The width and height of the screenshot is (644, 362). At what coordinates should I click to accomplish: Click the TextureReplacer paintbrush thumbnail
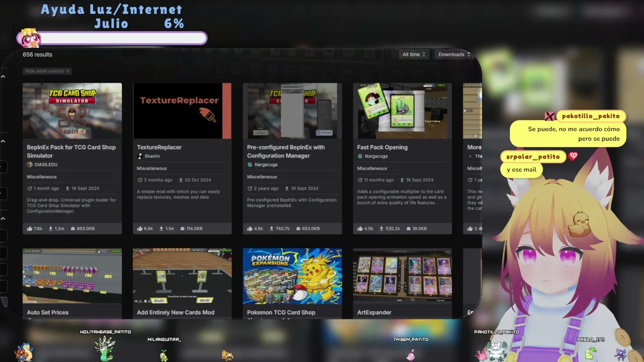click(182, 111)
